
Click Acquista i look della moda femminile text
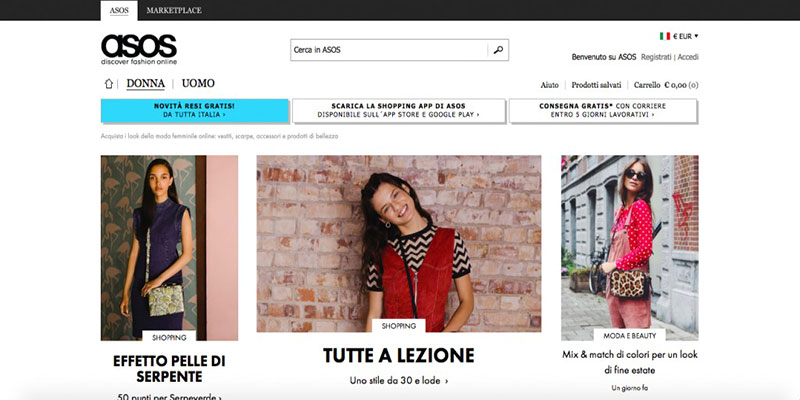tap(219, 136)
